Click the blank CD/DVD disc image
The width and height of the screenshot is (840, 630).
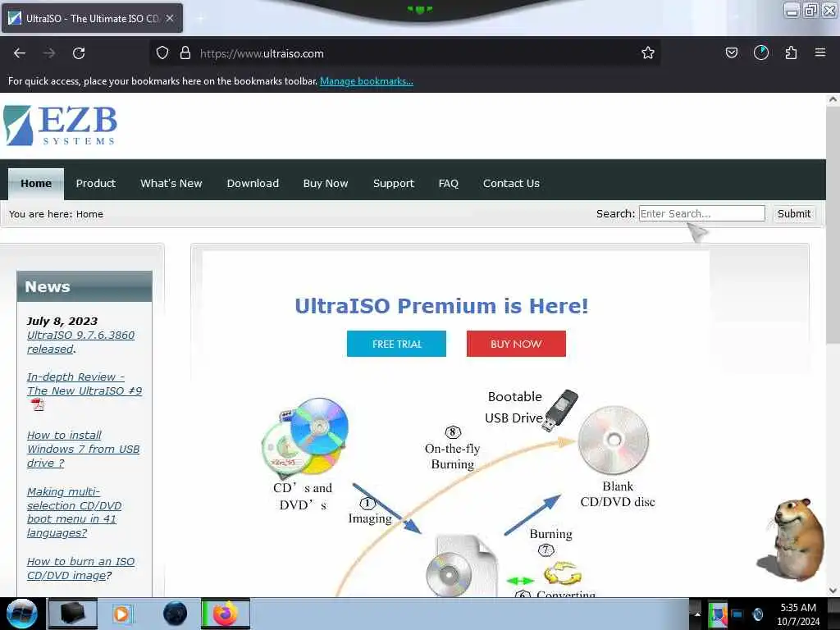click(614, 440)
